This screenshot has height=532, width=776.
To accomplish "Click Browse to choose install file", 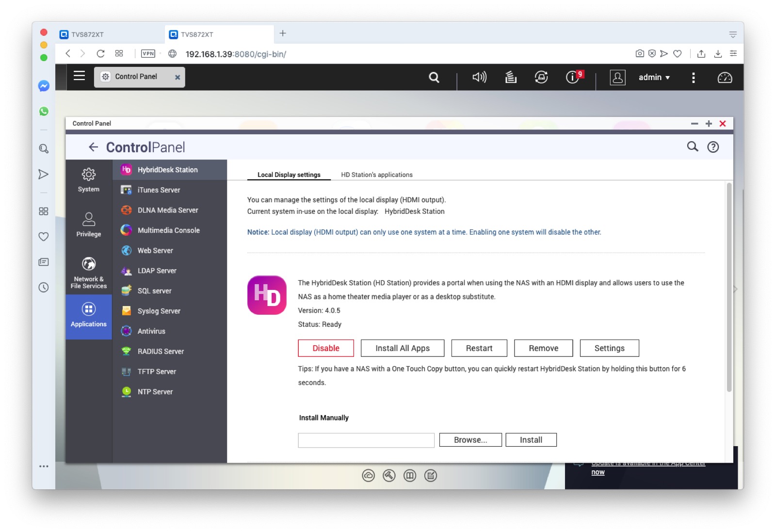I will [x=470, y=440].
